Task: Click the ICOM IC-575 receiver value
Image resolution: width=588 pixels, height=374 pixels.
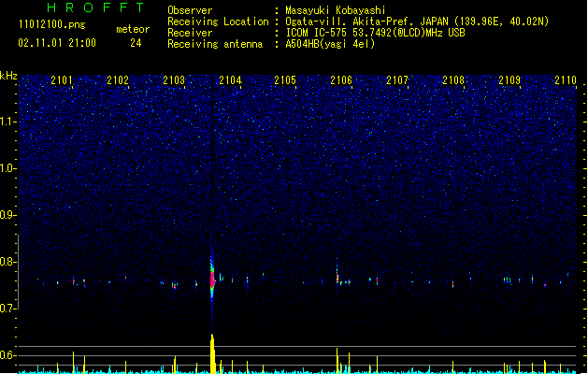Action: click(x=375, y=33)
